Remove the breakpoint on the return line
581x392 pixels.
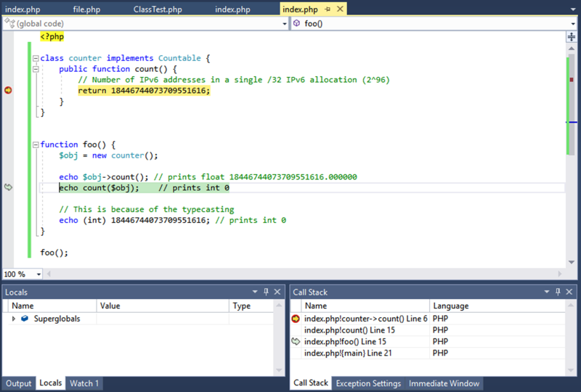pyautogui.click(x=8, y=90)
